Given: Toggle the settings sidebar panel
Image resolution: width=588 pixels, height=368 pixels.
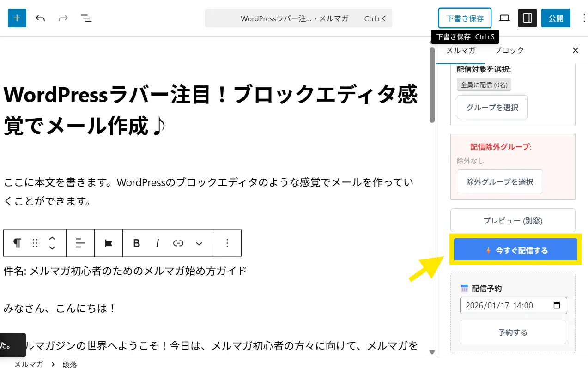Looking at the screenshot, I should 527,18.
